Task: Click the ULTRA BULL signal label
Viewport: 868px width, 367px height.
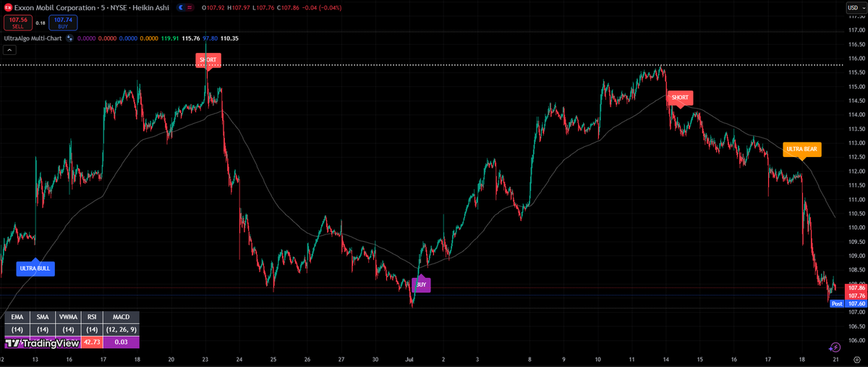Action: 35,268
